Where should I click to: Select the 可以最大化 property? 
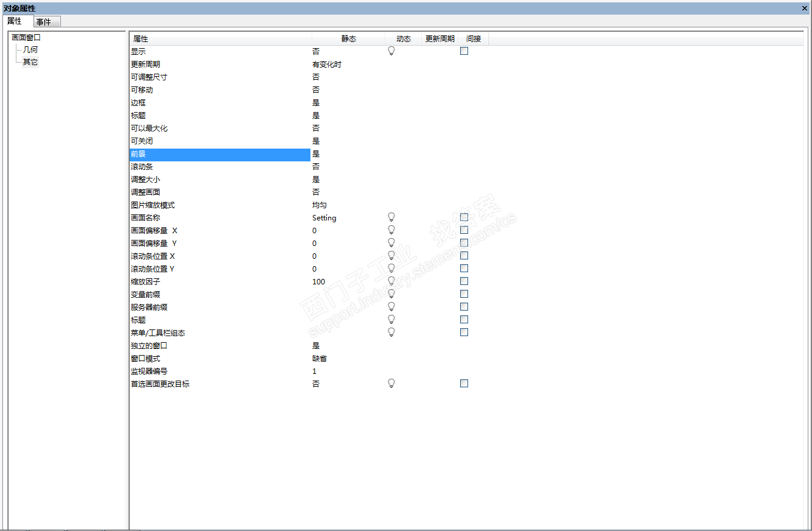149,128
